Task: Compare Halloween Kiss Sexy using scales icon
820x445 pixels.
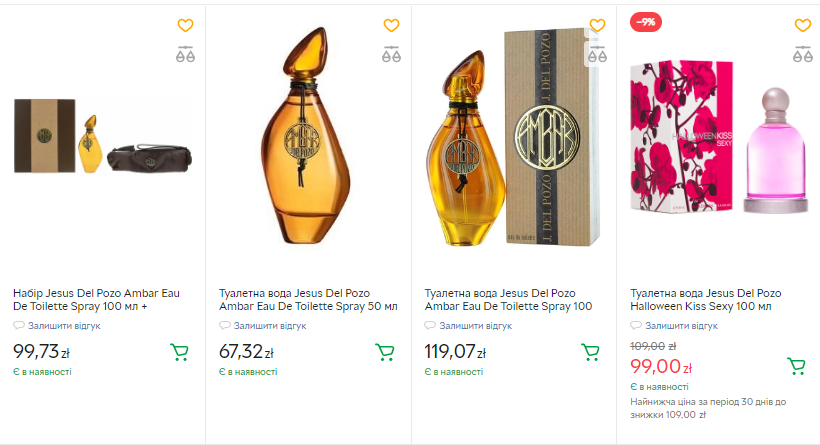Action: coord(803,54)
